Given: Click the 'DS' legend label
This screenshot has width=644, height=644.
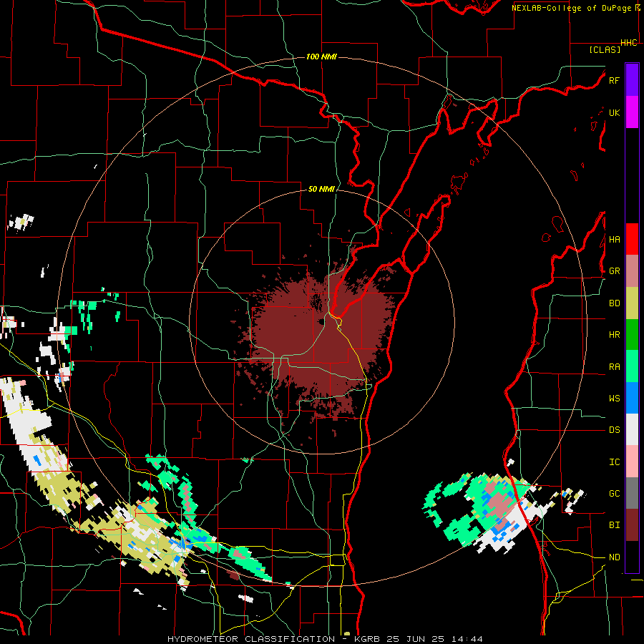Looking at the screenshot, I should click(x=614, y=430).
